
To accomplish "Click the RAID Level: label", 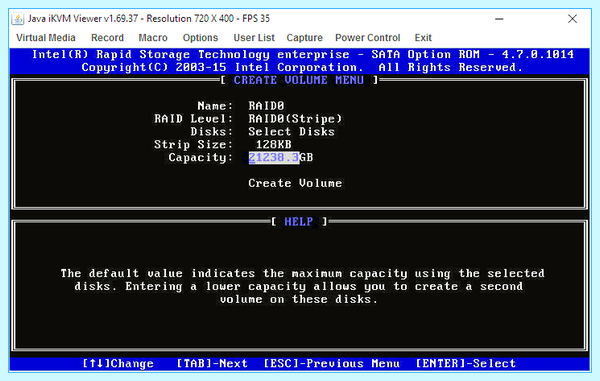I will (x=194, y=119).
